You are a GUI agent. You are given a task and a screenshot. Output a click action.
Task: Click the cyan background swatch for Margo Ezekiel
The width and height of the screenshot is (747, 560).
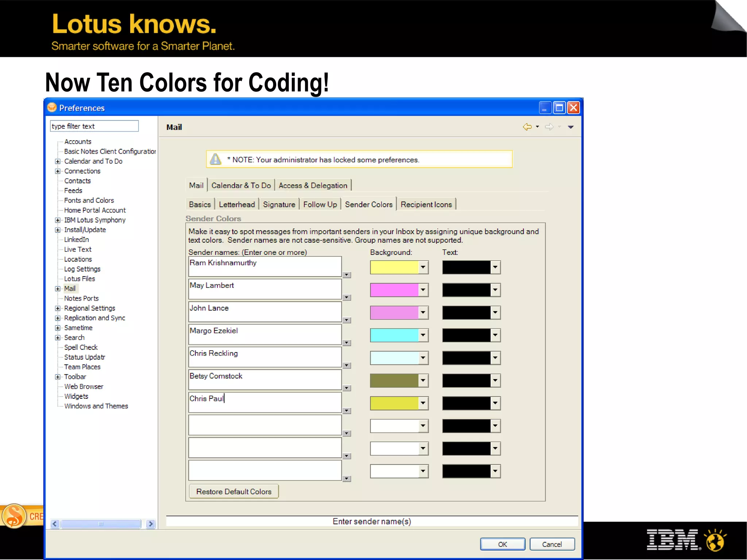tap(394, 335)
